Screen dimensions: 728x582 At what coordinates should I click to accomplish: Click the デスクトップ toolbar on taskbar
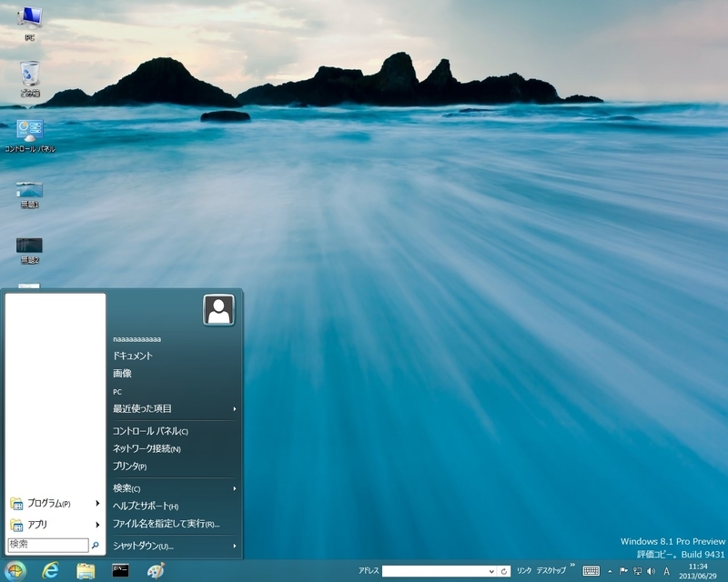point(551,571)
